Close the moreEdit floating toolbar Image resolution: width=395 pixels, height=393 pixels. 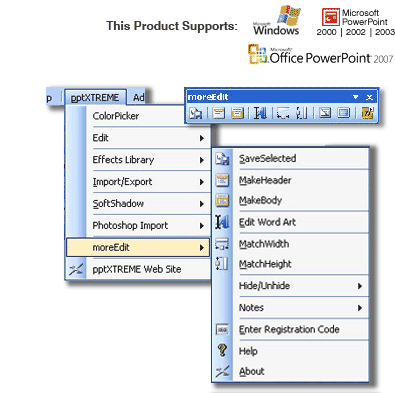coord(369,97)
